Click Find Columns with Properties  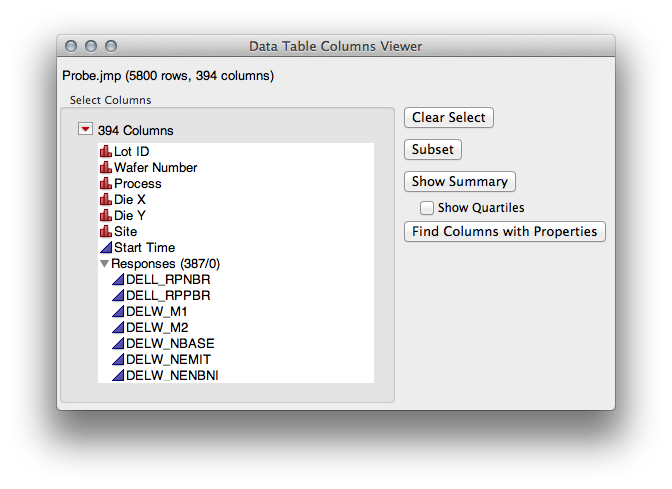tap(505, 231)
